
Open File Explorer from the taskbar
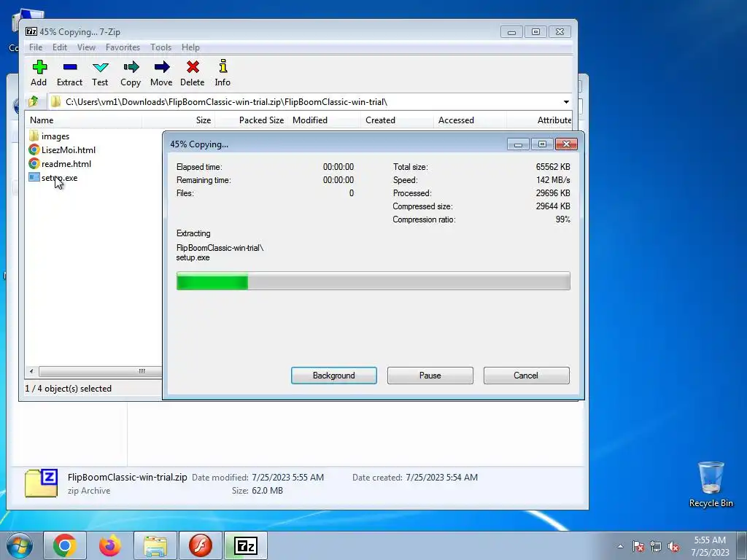pyautogui.click(x=155, y=545)
